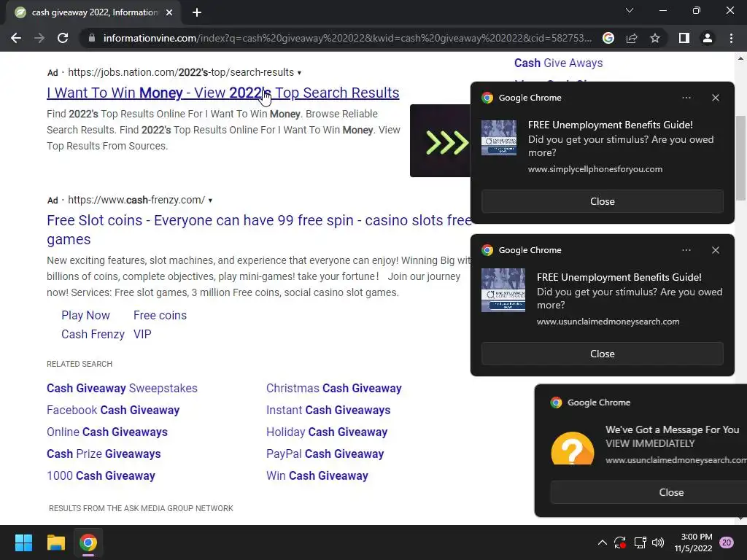
Task: Open the Play Now sitelink
Action: 86,315
